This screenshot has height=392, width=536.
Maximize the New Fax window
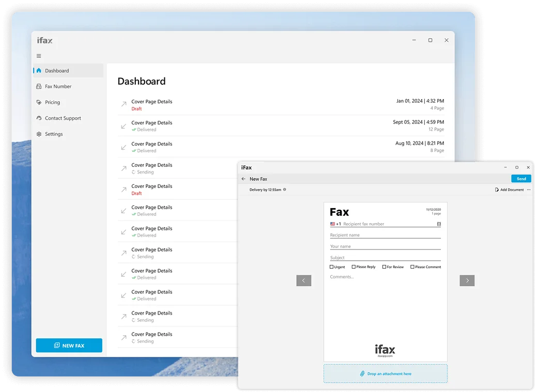[x=517, y=167]
